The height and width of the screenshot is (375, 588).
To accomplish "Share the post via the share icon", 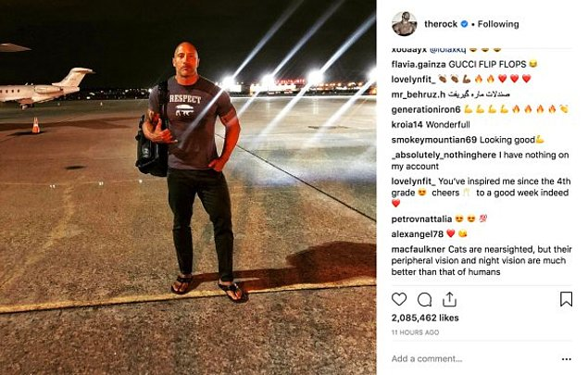I will (449, 299).
